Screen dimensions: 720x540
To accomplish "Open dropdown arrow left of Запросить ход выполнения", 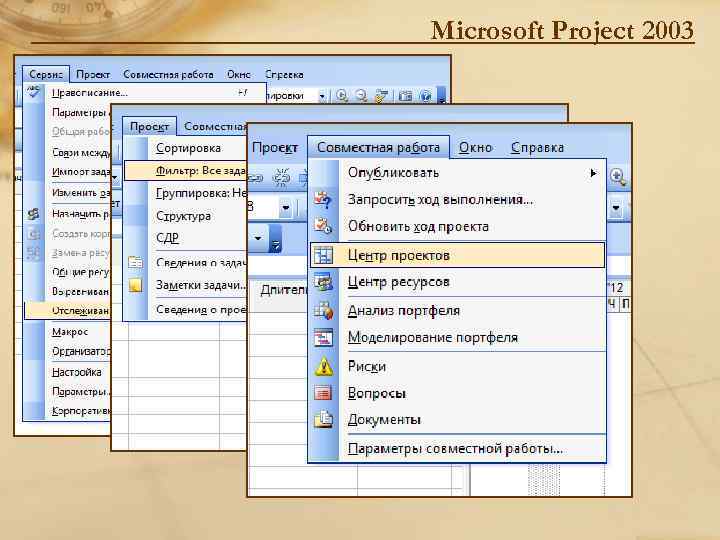I will point(286,208).
